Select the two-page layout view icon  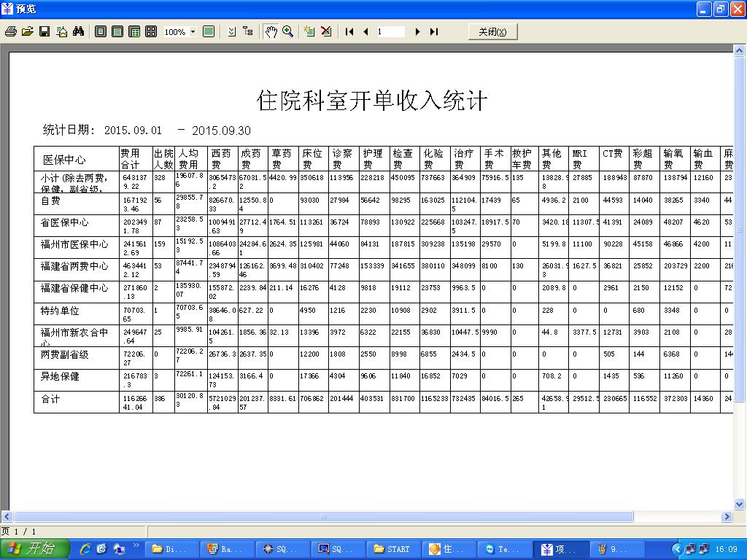(135, 32)
